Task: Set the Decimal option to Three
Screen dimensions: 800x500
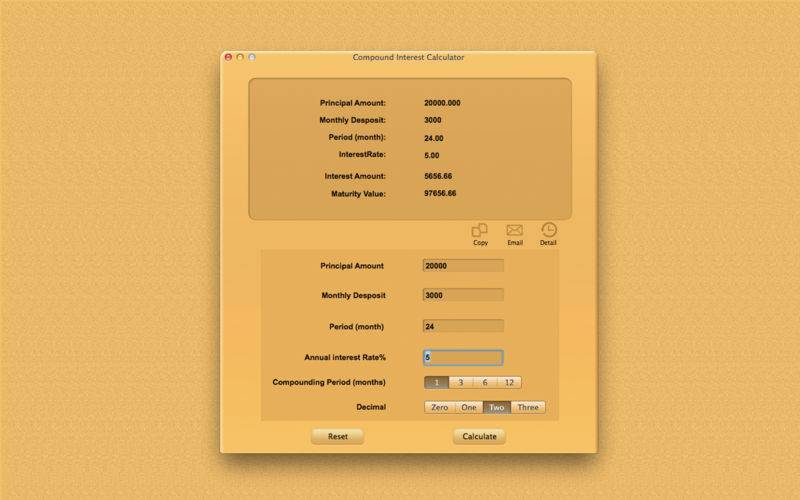Action: point(528,407)
